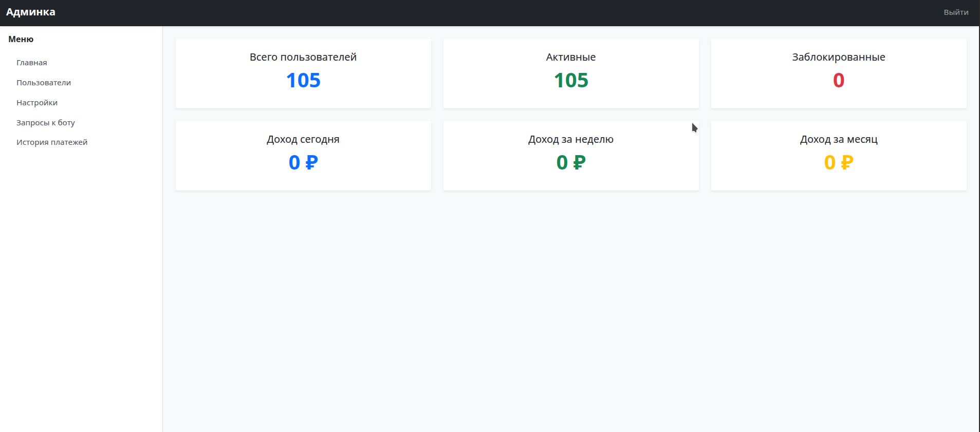Click the Меню sidebar heading

[21, 40]
